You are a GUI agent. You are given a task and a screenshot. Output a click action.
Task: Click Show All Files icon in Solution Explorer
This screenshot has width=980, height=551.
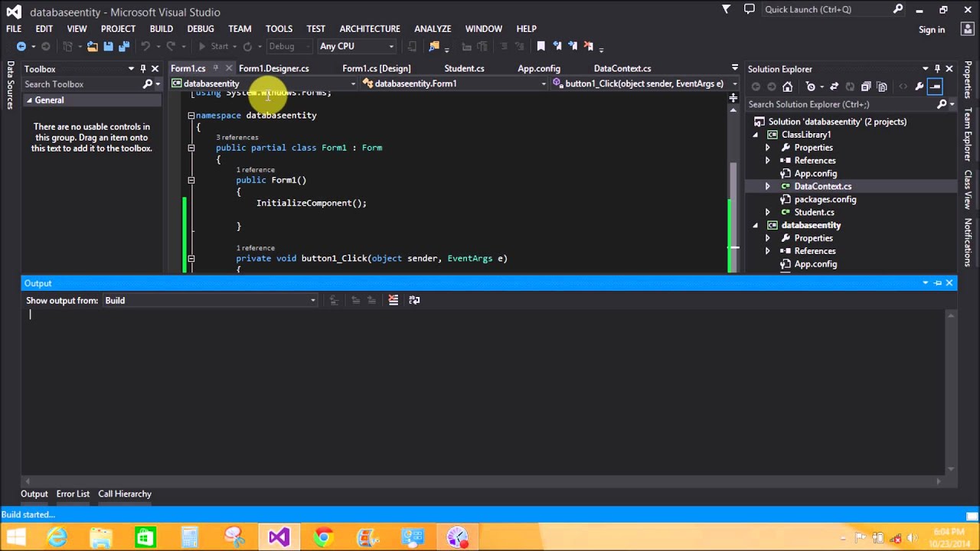[882, 86]
